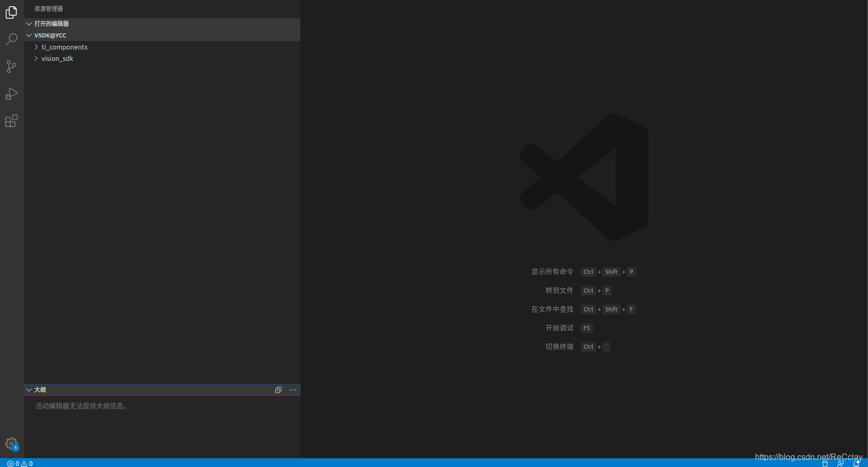Click the 转到文件 shortcut label
This screenshot has height=467, width=868.
point(559,291)
